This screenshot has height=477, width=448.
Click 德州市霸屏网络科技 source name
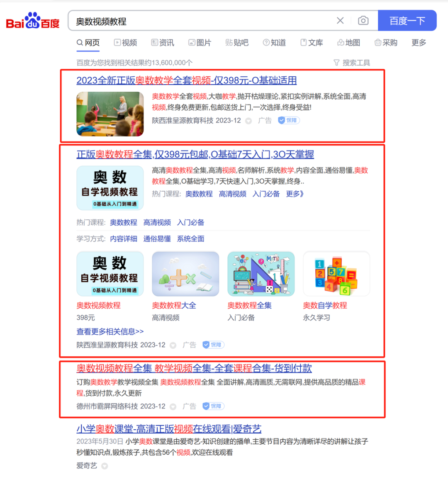point(107,406)
